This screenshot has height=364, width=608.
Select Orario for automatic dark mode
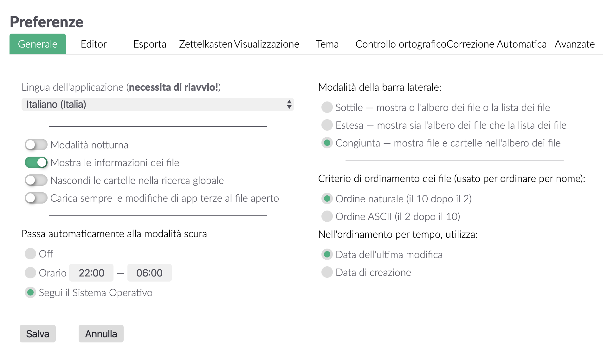click(30, 273)
